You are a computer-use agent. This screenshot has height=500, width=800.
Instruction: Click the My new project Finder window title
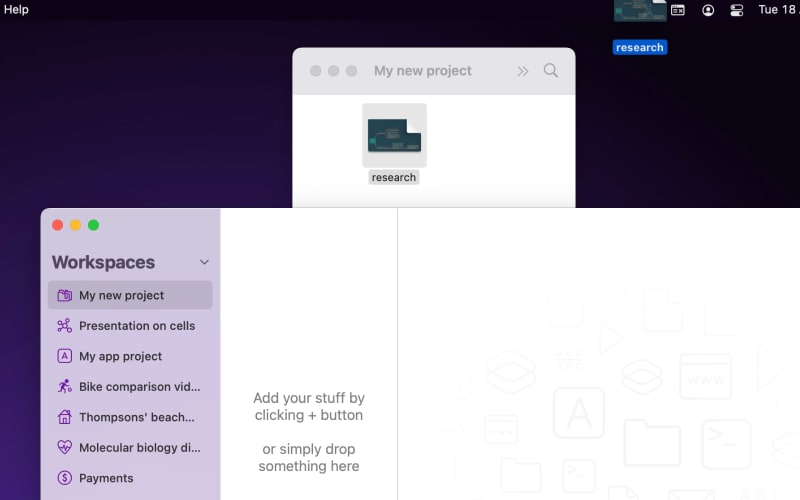click(x=422, y=70)
